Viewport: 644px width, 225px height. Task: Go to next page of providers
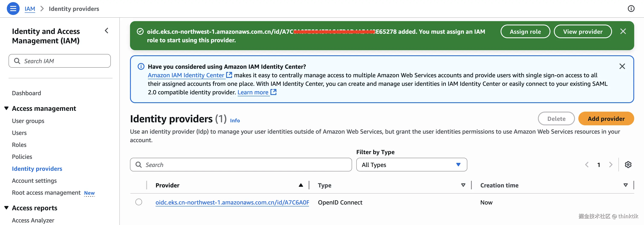tap(611, 165)
